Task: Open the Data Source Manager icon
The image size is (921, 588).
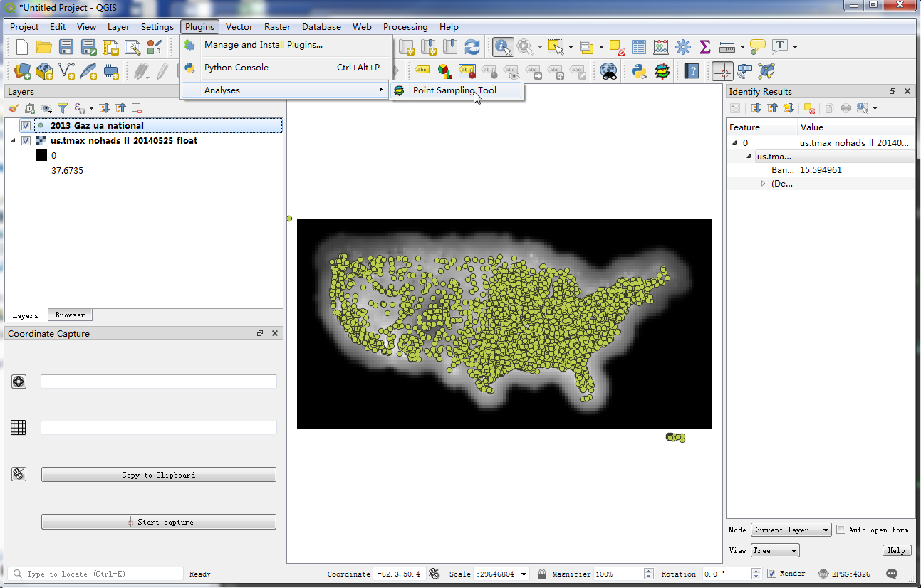Action: pos(22,70)
